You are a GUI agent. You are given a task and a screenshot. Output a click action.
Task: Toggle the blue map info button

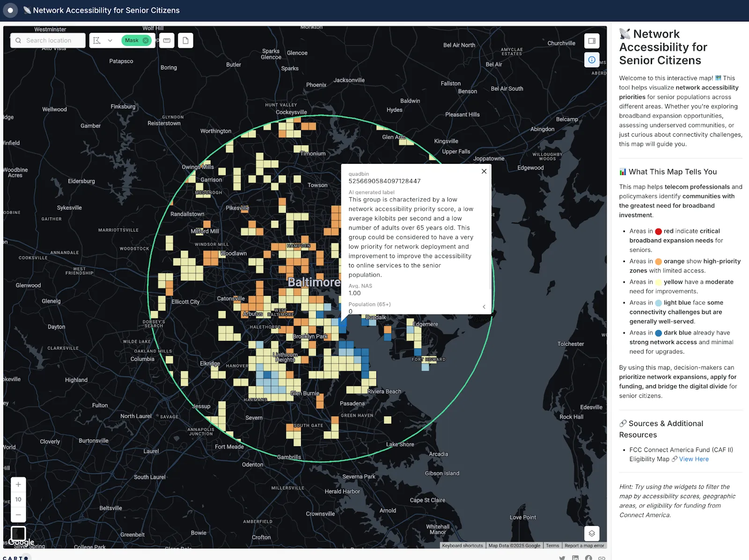pyautogui.click(x=592, y=60)
